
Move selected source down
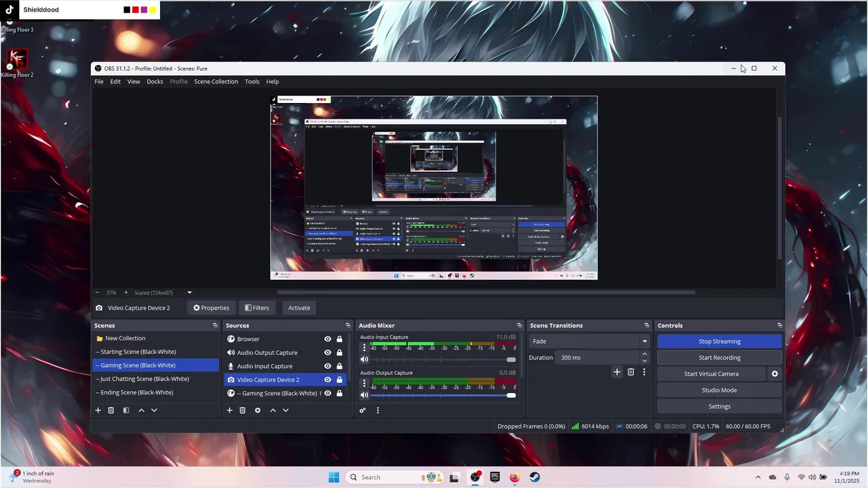pyautogui.click(x=285, y=410)
